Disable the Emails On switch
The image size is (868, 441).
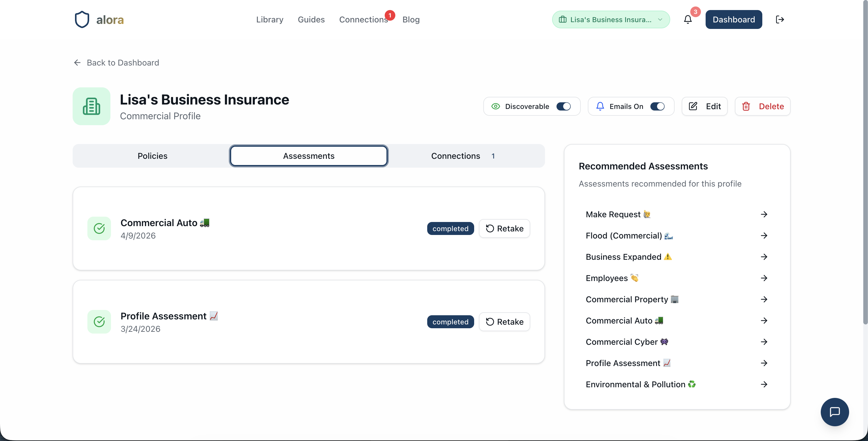657,106
